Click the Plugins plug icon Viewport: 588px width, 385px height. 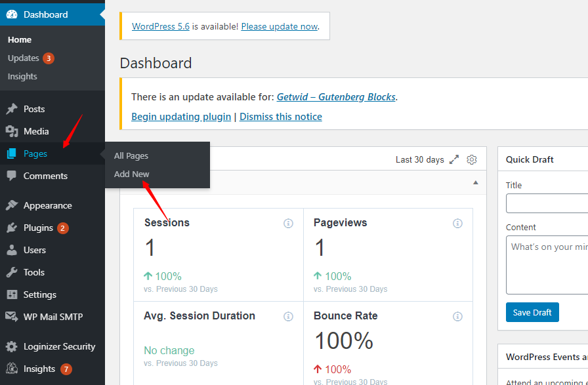pyautogui.click(x=12, y=228)
